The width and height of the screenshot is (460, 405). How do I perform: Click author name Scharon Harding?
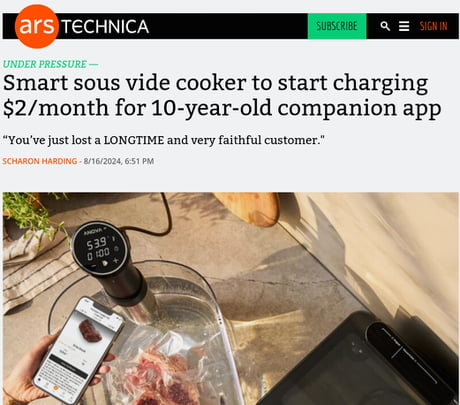tap(40, 161)
